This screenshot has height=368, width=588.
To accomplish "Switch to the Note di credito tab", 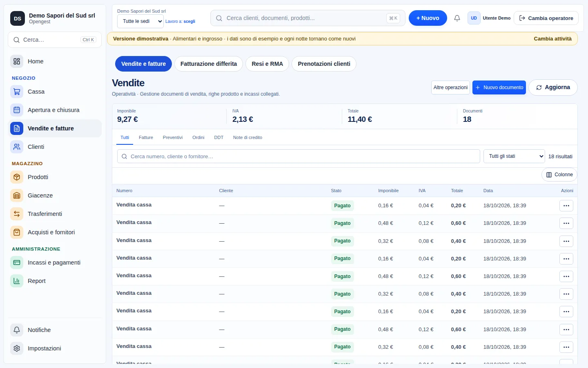I will pyautogui.click(x=247, y=137).
